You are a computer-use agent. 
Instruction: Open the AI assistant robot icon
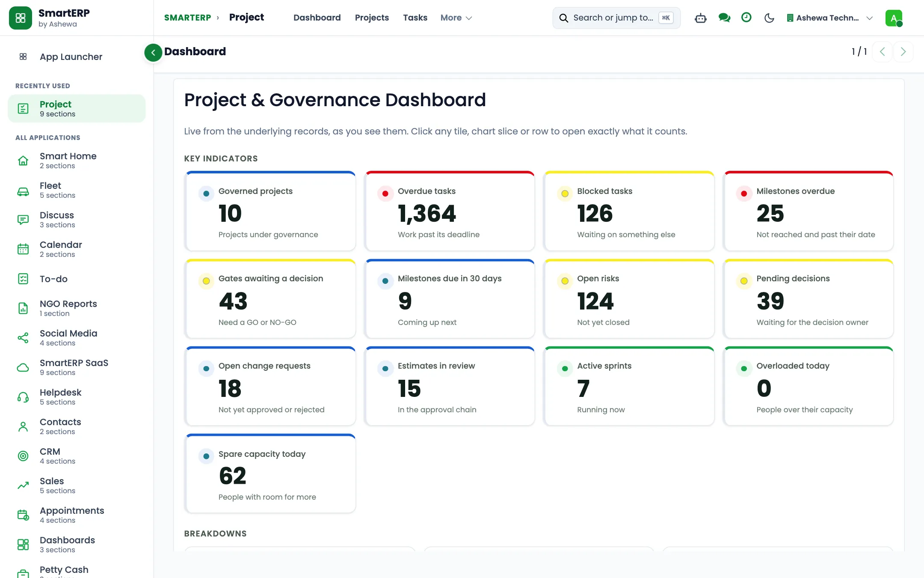[700, 18]
